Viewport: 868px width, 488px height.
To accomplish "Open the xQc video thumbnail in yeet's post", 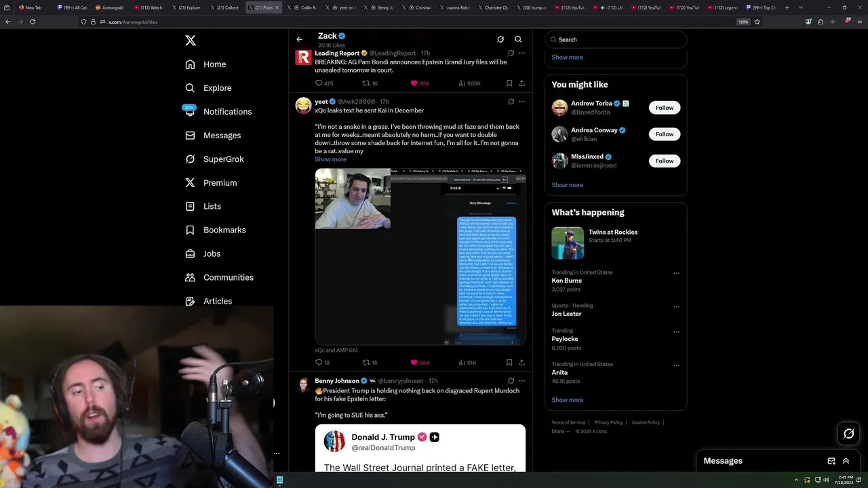I will pos(420,257).
